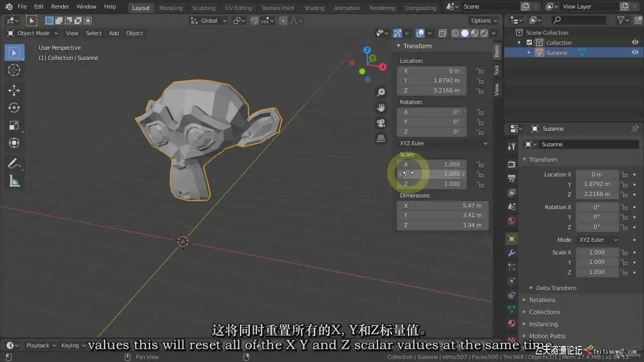The width and height of the screenshot is (644, 362).
Task: Open the Object properties tab
Action: tap(512, 239)
